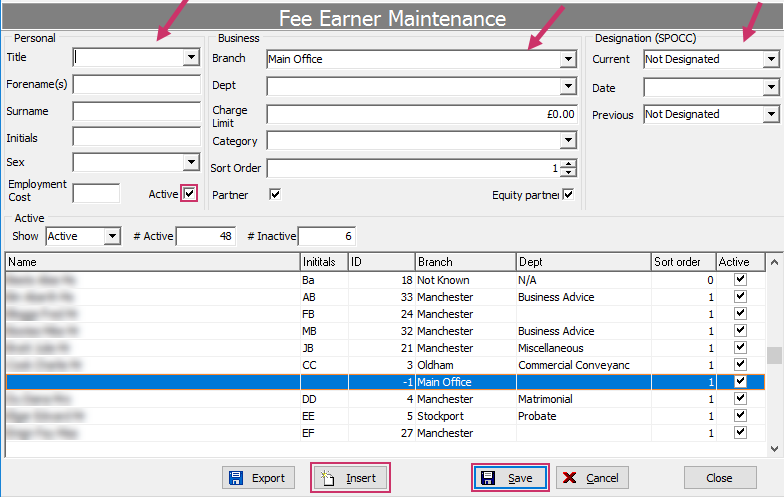Viewport: 784px width, 497px height.
Task: Decrease Sort Order with the down spinner
Action: [568, 172]
